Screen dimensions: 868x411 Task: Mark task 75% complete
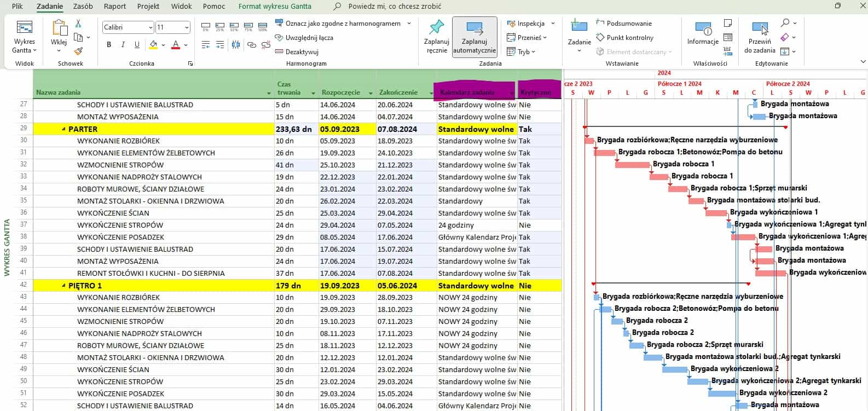point(248,27)
